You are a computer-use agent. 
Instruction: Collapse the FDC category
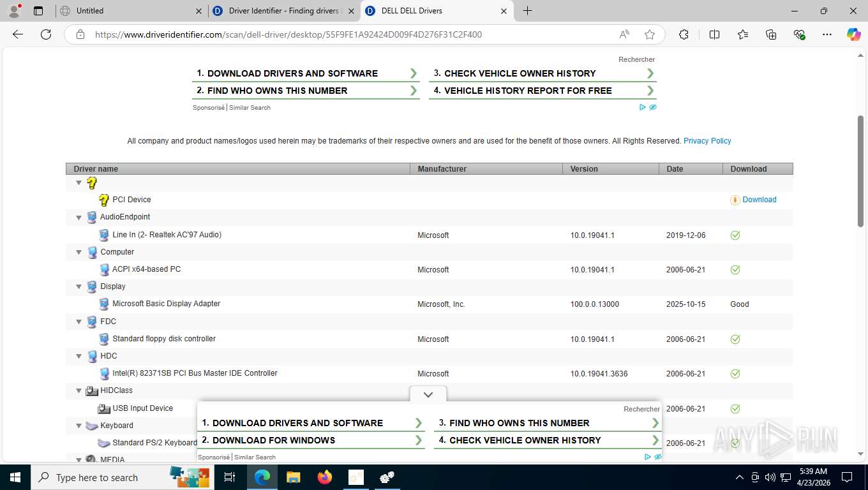(x=79, y=322)
